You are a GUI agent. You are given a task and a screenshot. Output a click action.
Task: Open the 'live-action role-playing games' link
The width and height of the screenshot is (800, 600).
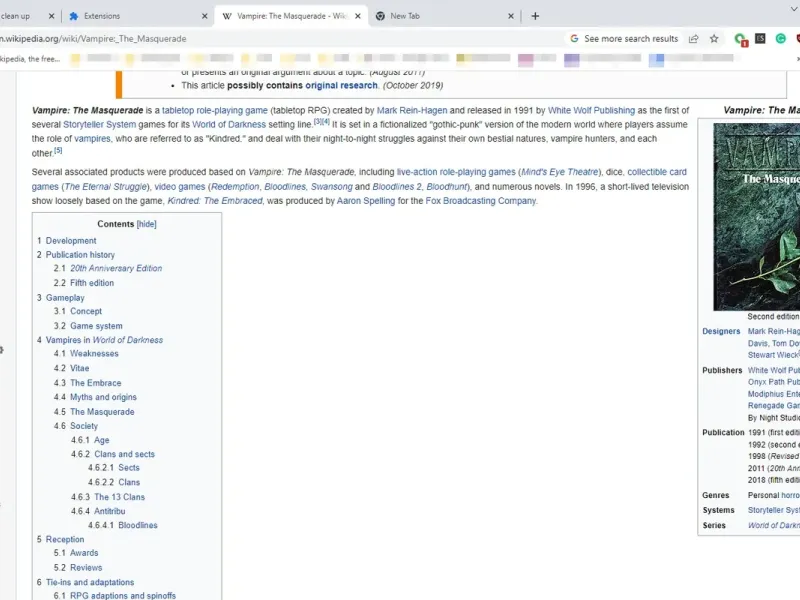456,172
